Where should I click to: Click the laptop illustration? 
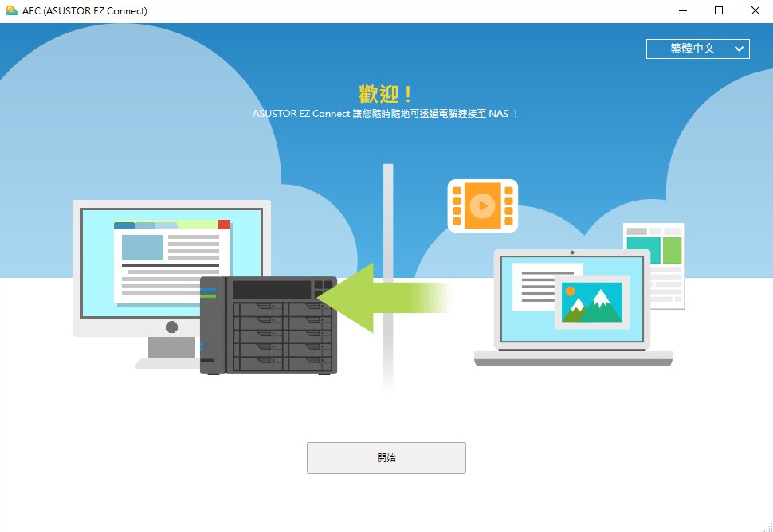pos(573,308)
